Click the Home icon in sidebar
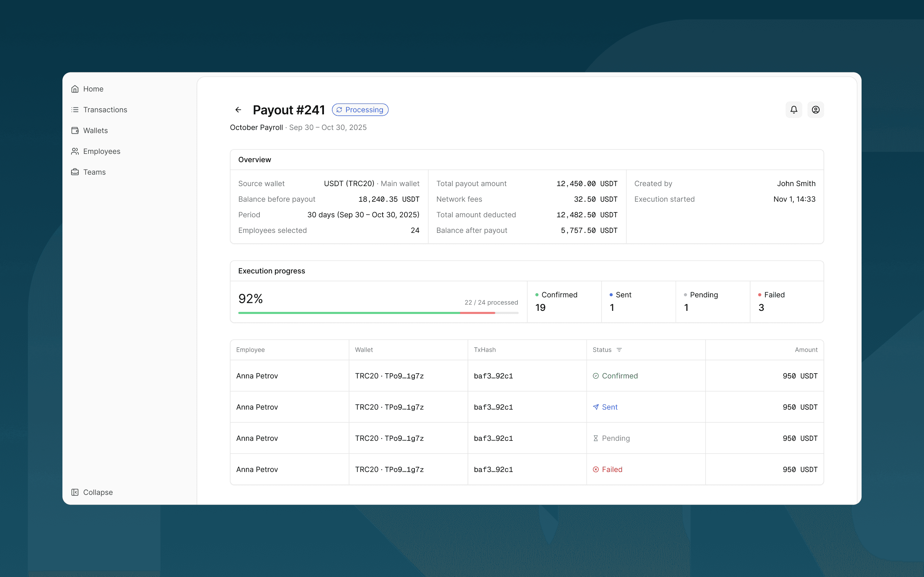Screen dimensions: 924x577 pos(75,89)
